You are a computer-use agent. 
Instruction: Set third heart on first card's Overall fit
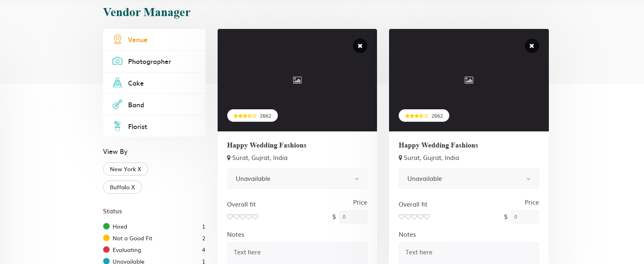(x=243, y=217)
